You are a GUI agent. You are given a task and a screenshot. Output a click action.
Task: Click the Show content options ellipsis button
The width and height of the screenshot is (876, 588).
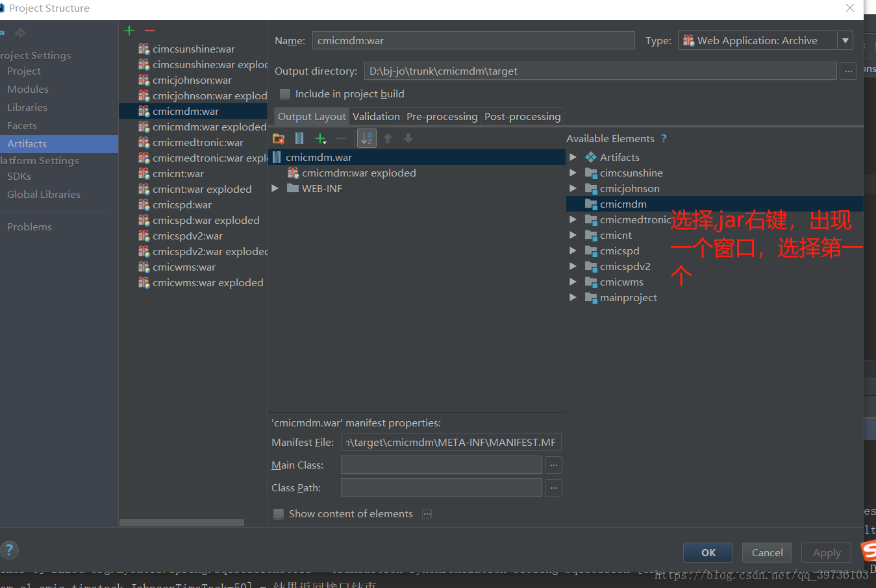(427, 514)
